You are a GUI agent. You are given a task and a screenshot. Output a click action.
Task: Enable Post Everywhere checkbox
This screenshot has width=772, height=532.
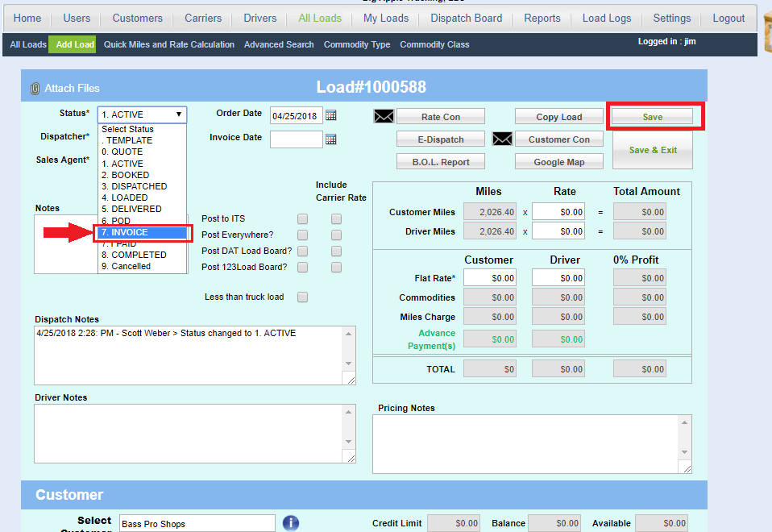click(x=303, y=235)
